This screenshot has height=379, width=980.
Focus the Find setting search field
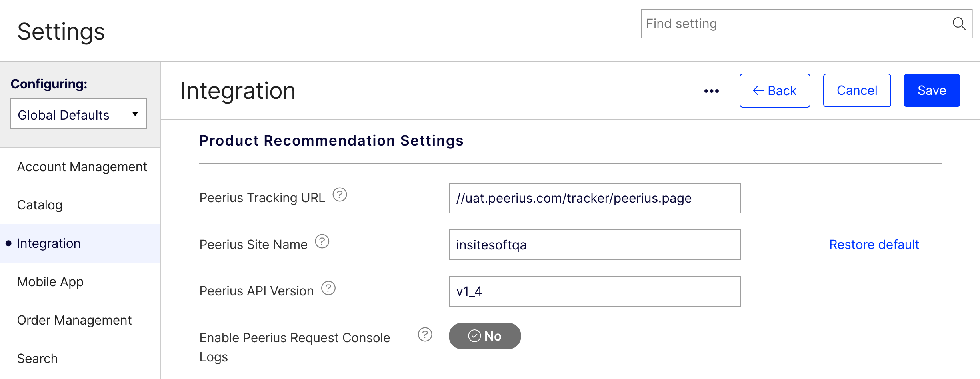[x=796, y=24]
